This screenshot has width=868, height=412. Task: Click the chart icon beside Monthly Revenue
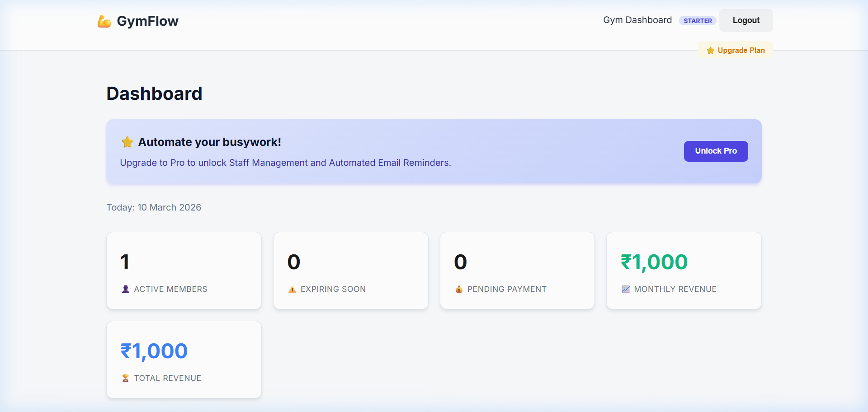click(626, 289)
